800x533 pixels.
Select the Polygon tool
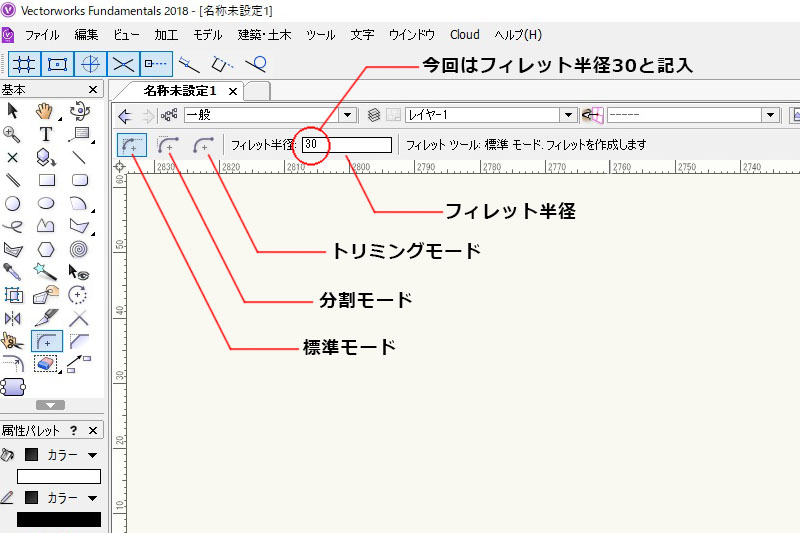pyautogui.click(x=79, y=226)
